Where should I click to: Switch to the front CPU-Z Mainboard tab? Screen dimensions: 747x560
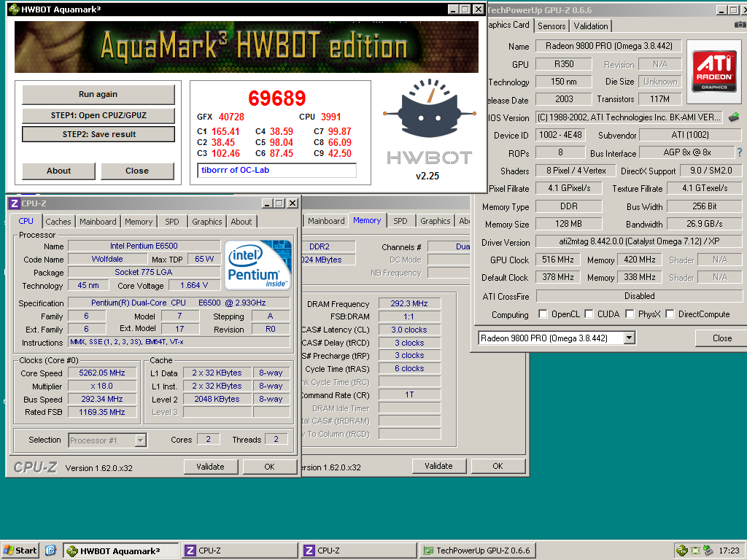tap(98, 222)
